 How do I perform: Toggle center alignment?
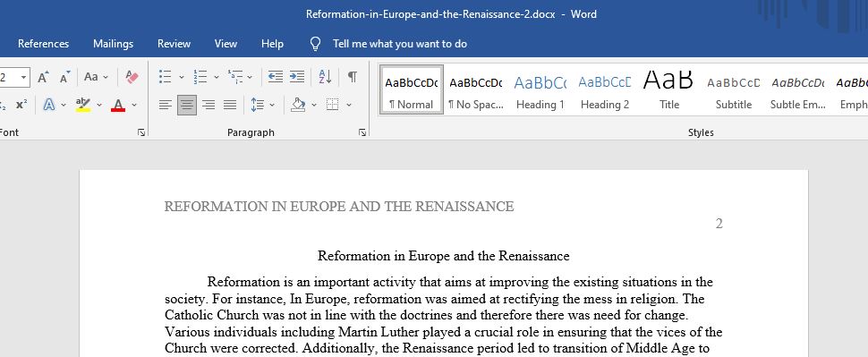(x=187, y=105)
